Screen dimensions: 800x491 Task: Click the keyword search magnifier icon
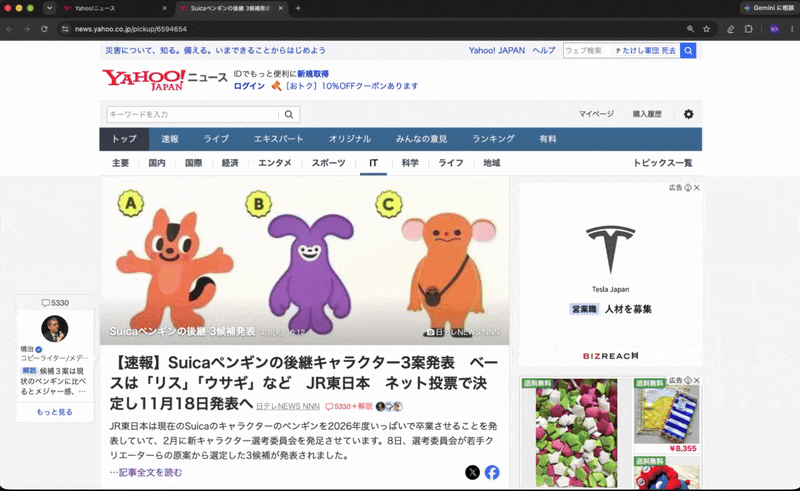289,114
